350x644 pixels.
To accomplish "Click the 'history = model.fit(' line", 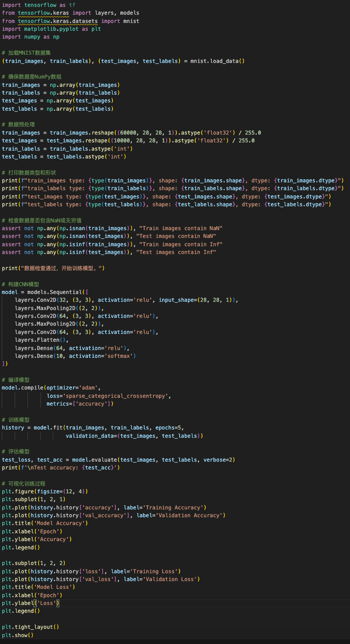I will click(93, 428).
